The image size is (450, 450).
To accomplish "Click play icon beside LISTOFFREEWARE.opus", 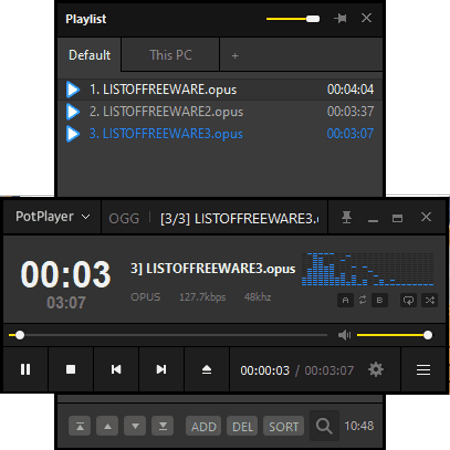I will pyautogui.click(x=73, y=89).
